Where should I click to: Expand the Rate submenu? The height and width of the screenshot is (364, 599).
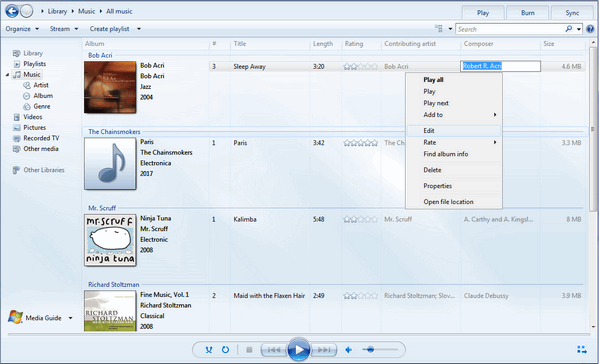click(x=454, y=142)
